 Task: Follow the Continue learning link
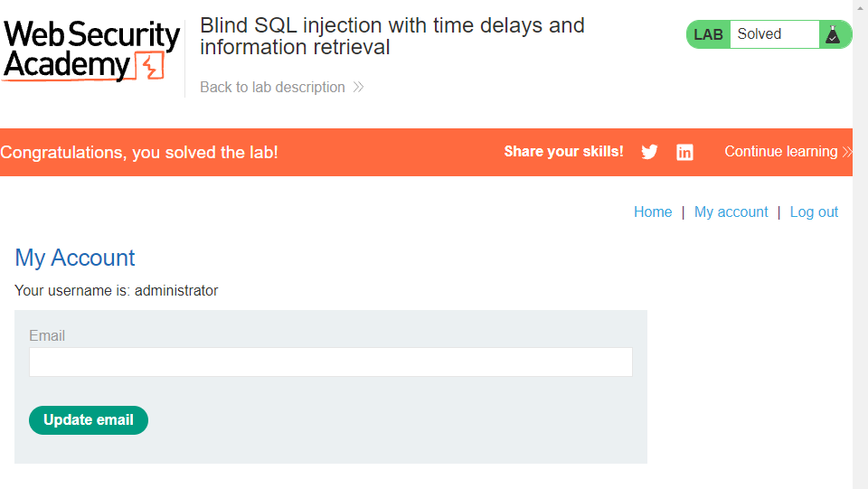[x=780, y=152]
